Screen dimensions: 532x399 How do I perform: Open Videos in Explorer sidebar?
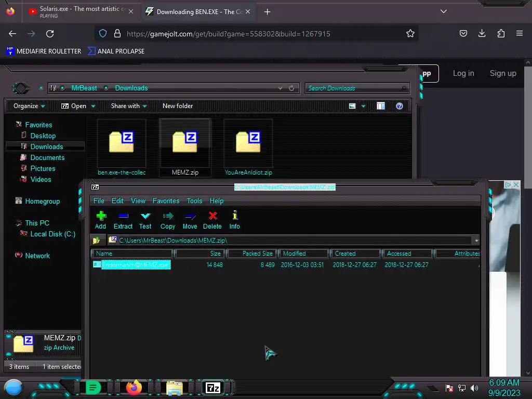(41, 179)
